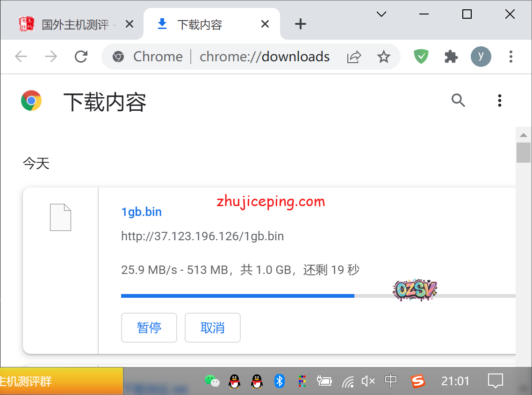Switch to the 国外主机测评 tab

click(x=75, y=24)
